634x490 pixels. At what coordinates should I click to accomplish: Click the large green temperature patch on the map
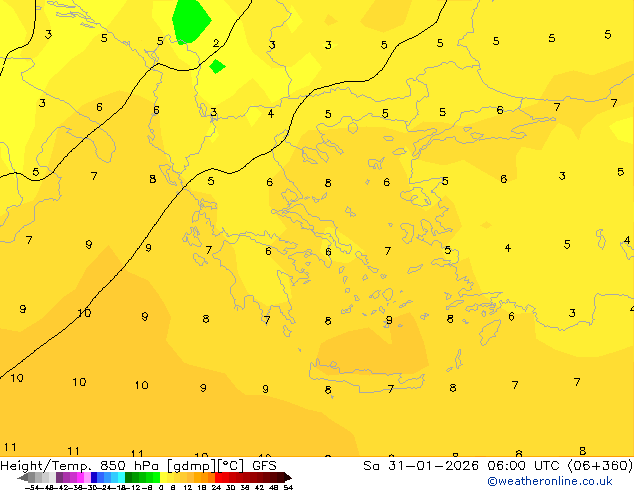[191, 20]
